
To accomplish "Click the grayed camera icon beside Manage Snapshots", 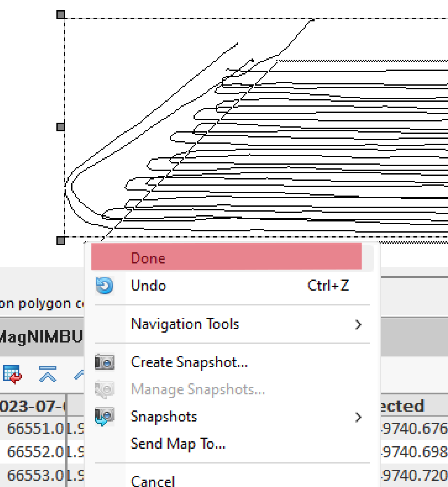I will coord(104,389).
